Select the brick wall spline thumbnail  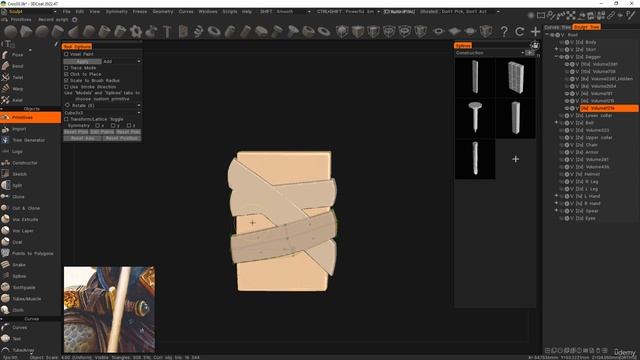(516, 78)
